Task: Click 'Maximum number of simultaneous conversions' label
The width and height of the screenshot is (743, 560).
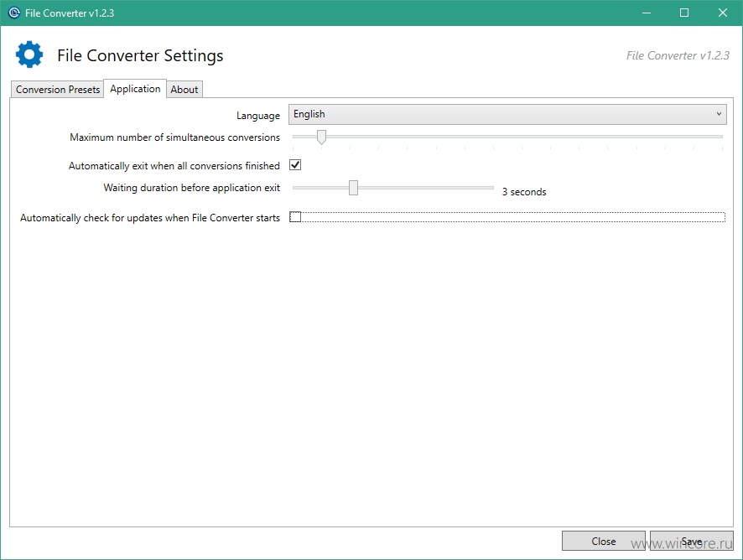Action: tap(175, 137)
